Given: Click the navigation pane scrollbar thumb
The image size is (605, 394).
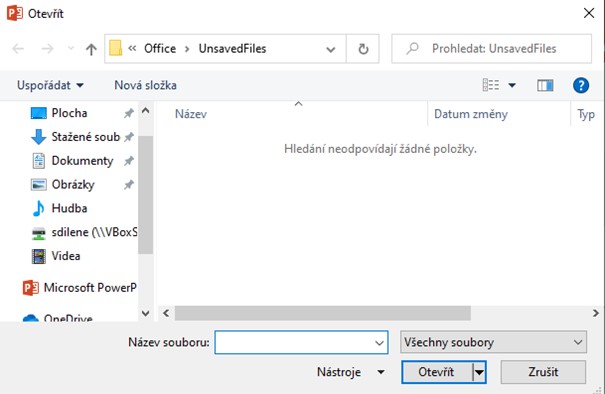Looking at the screenshot, I should 145,195.
